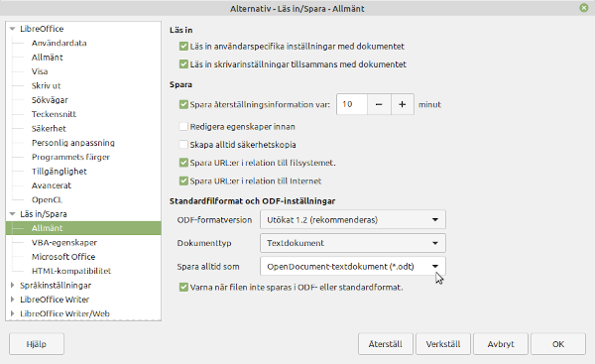Decrease autosave minutes with minus button
The image size is (595, 364).
[x=379, y=104]
